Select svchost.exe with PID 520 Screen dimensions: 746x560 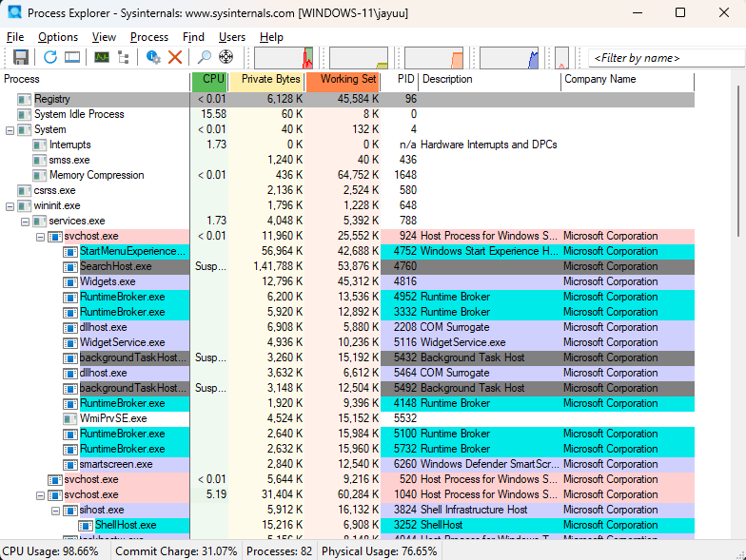[347, 479]
